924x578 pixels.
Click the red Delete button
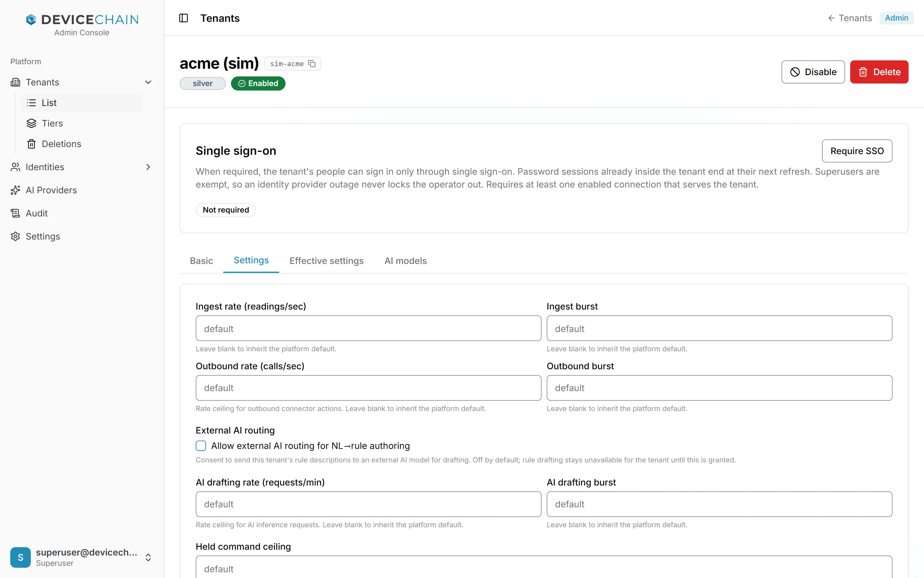pyautogui.click(x=879, y=72)
